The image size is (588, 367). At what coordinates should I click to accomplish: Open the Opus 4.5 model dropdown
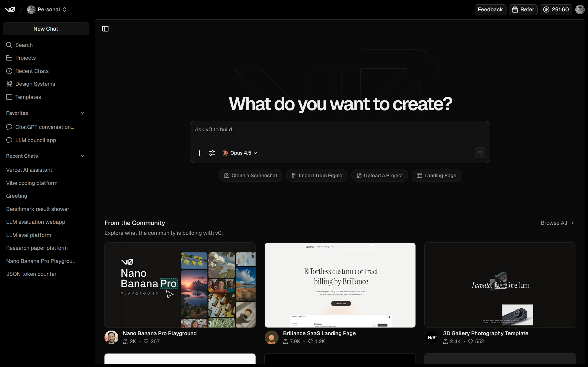[x=240, y=153]
